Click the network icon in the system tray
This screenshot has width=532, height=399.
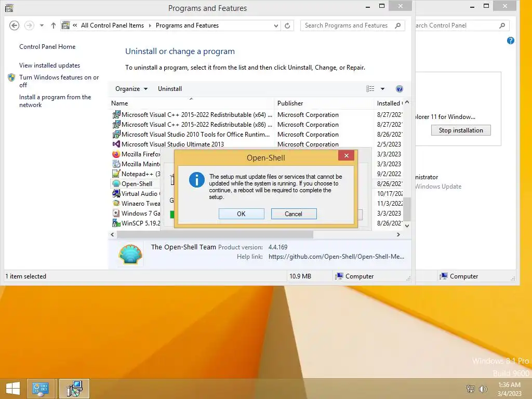pyautogui.click(x=471, y=389)
